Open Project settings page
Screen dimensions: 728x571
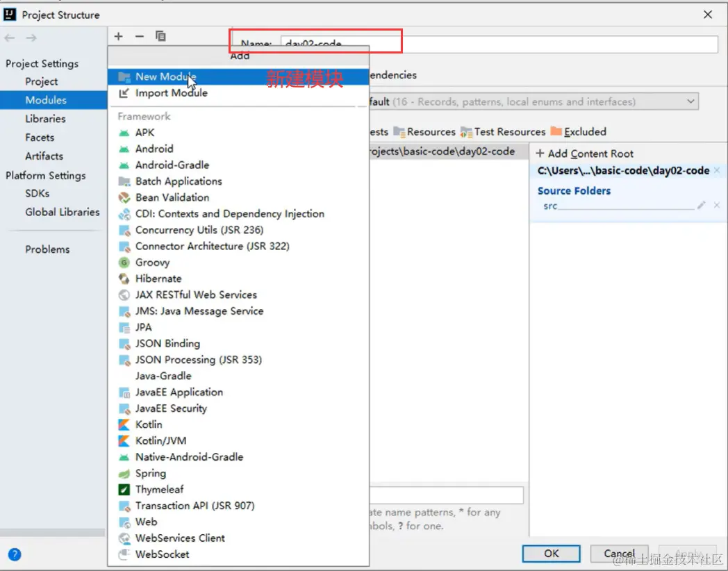click(41, 82)
